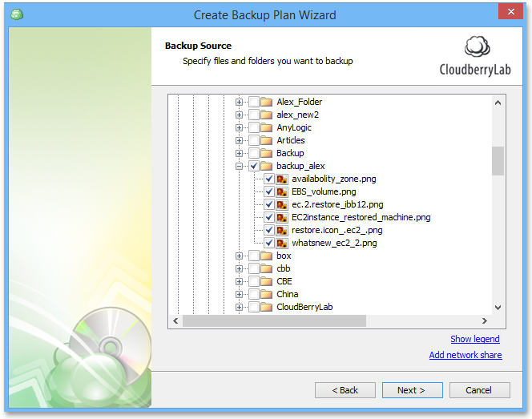
Task: Click the image icon for restore.icon_.ec2_.png
Action: pyautogui.click(x=282, y=230)
